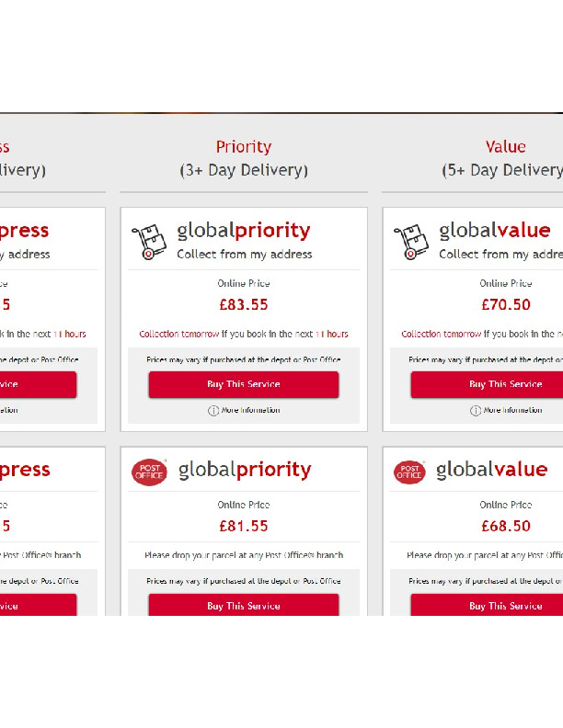Click the £68.50 online price
This screenshot has width=563, height=728.
(x=506, y=526)
